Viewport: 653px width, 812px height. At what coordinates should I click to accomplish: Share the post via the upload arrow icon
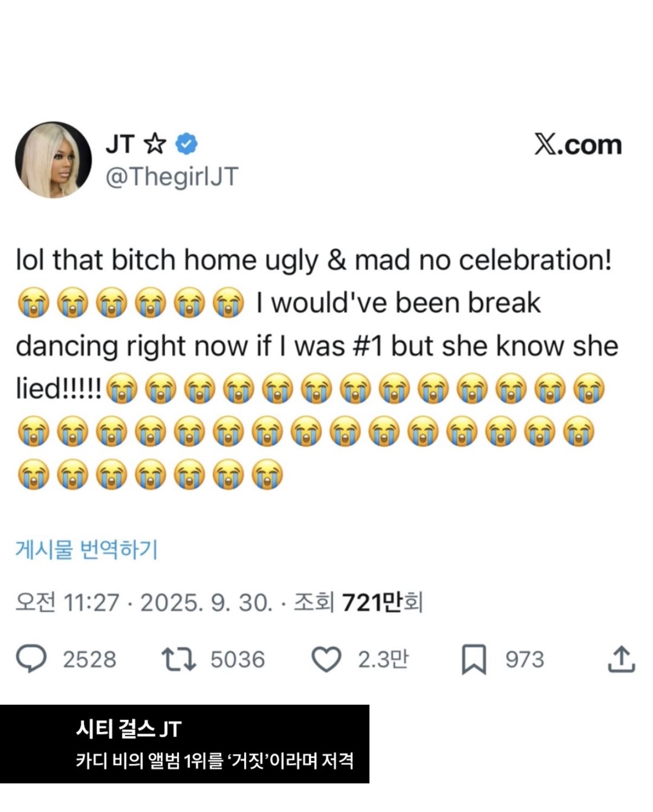click(x=622, y=659)
